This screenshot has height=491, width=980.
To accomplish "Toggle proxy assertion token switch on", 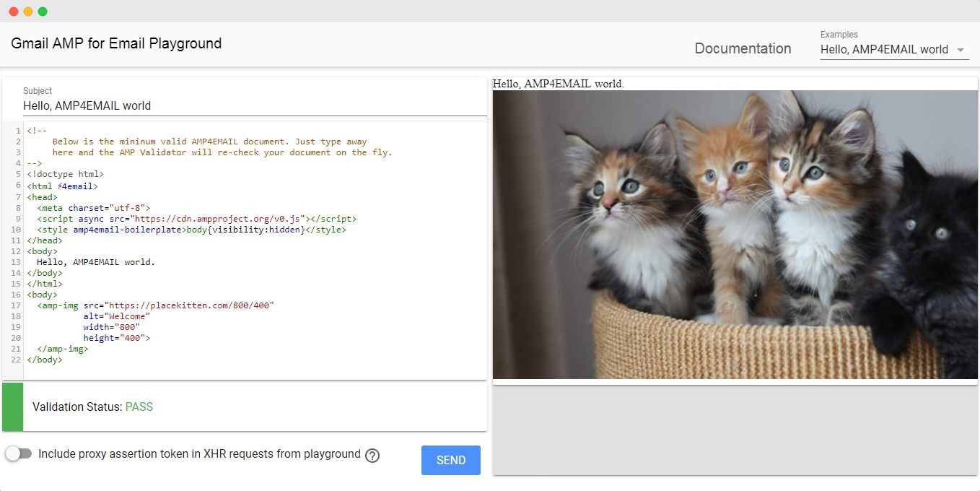I will (x=19, y=453).
